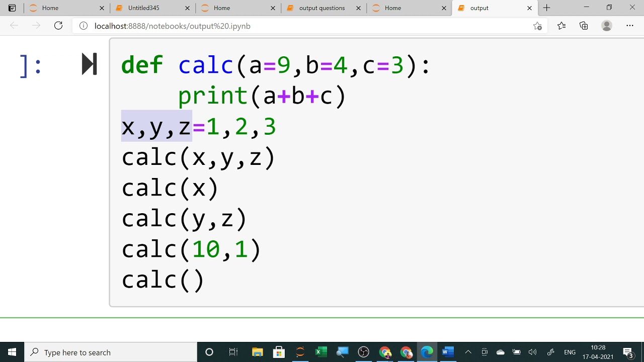Switch the ENG input language indicator
The width and height of the screenshot is (644, 362).
570,352
